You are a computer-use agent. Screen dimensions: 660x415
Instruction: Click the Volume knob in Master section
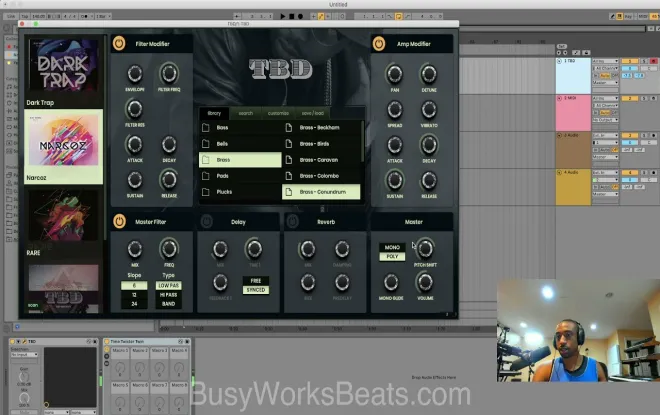(425, 282)
